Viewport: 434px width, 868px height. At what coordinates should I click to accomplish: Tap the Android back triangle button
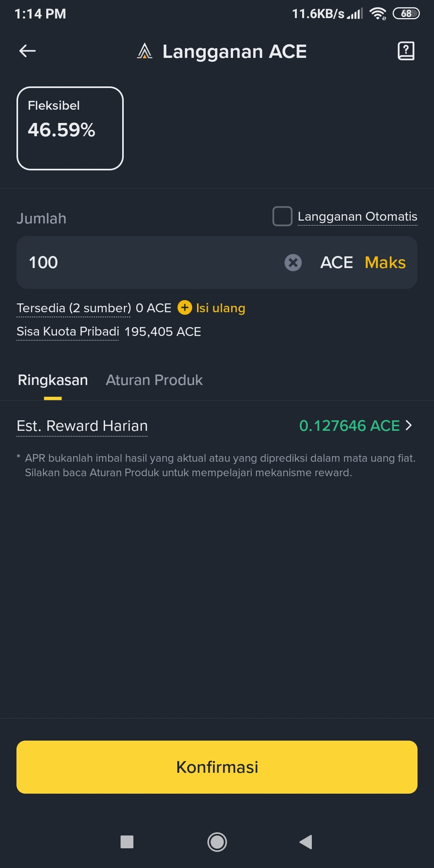pos(306,842)
